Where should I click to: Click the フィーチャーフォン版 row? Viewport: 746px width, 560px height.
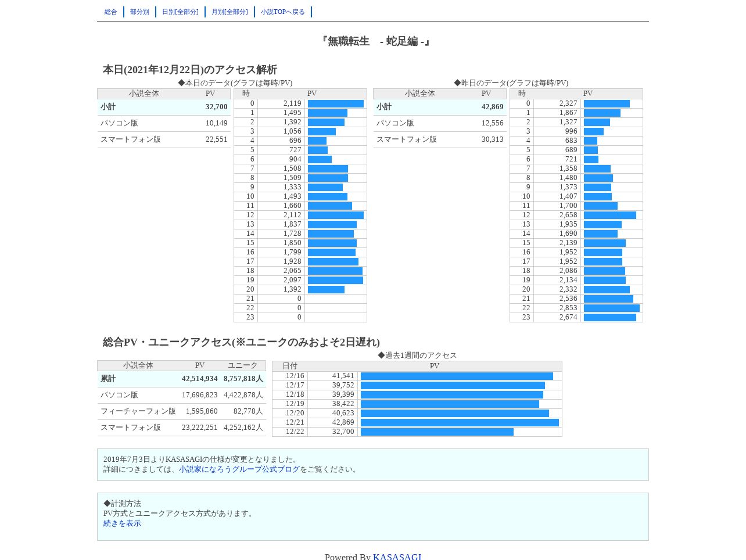[181, 411]
